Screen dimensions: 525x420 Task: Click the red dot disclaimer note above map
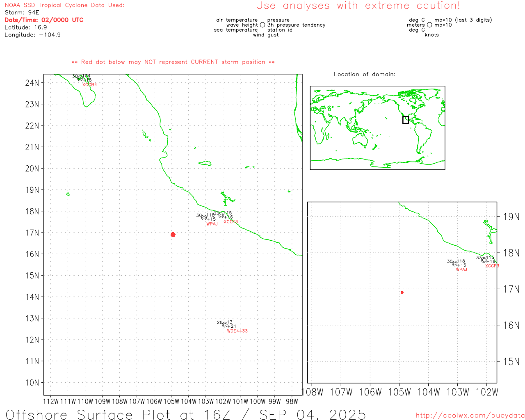(x=173, y=62)
